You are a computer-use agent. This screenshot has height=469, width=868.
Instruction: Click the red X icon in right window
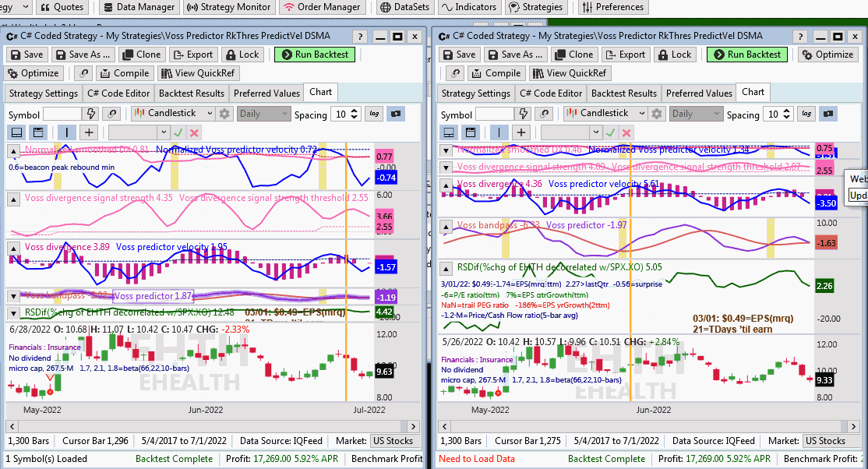tap(626, 132)
